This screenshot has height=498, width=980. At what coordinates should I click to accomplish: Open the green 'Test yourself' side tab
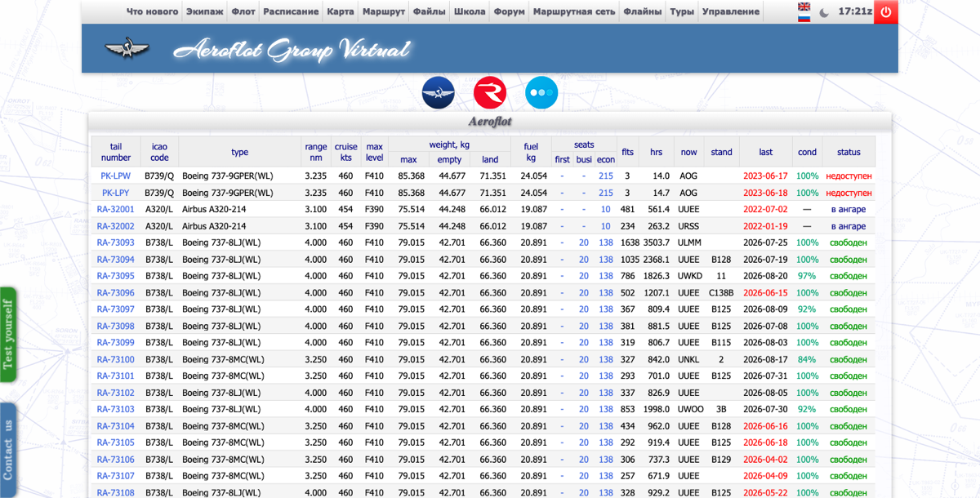coord(8,334)
